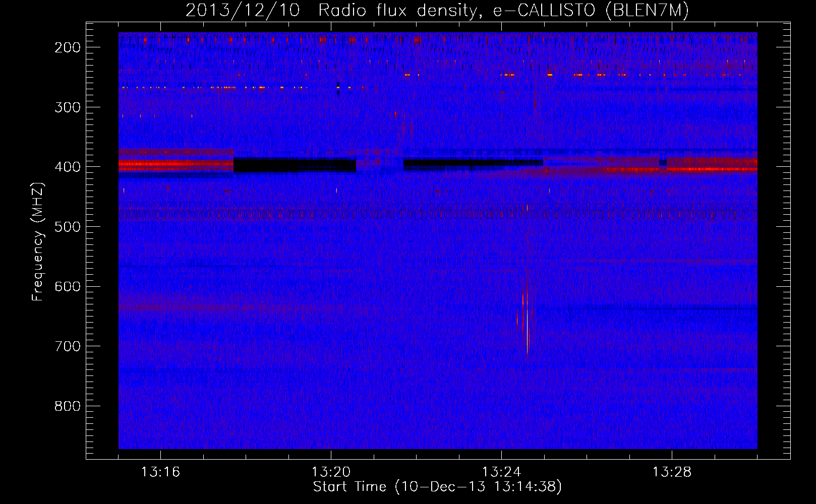Click the 700 frequency tick label
This screenshot has height=504, width=816.
coord(68,346)
